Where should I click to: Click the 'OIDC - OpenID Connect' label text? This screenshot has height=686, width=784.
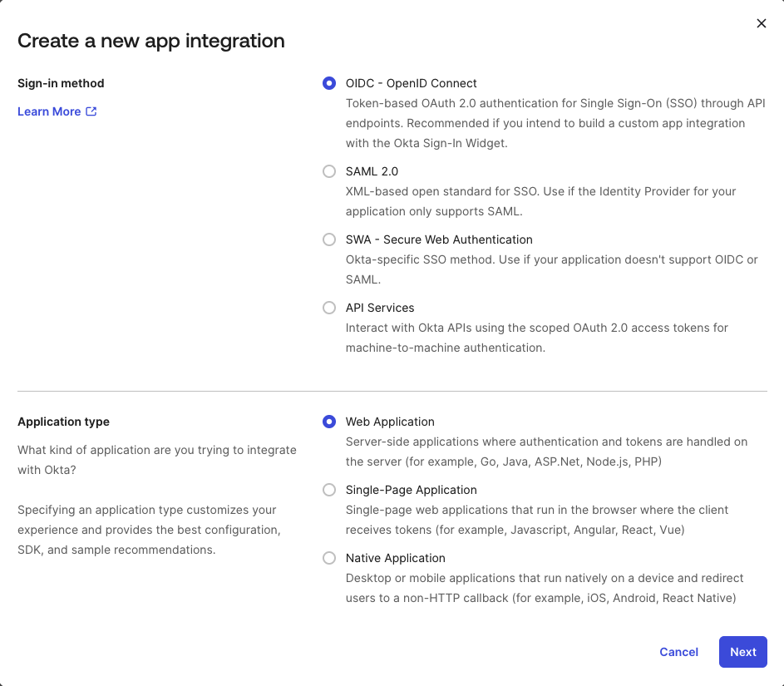tap(411, 83)
